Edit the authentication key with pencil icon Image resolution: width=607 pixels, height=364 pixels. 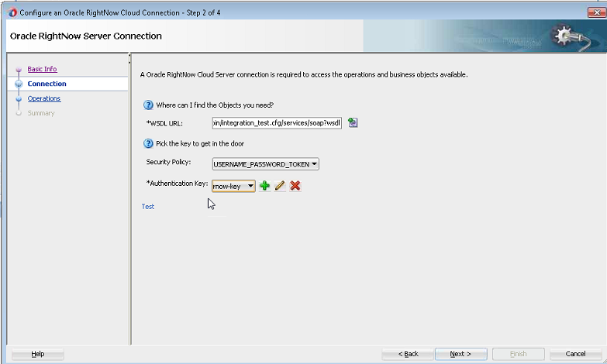pos(280,186)
